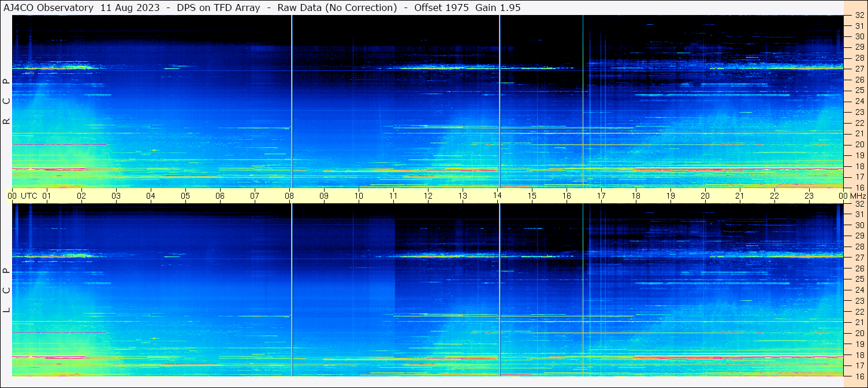
Task: Click 29 MHz on the lower LCP frequency scale
Action: click(x=859, y=236)
